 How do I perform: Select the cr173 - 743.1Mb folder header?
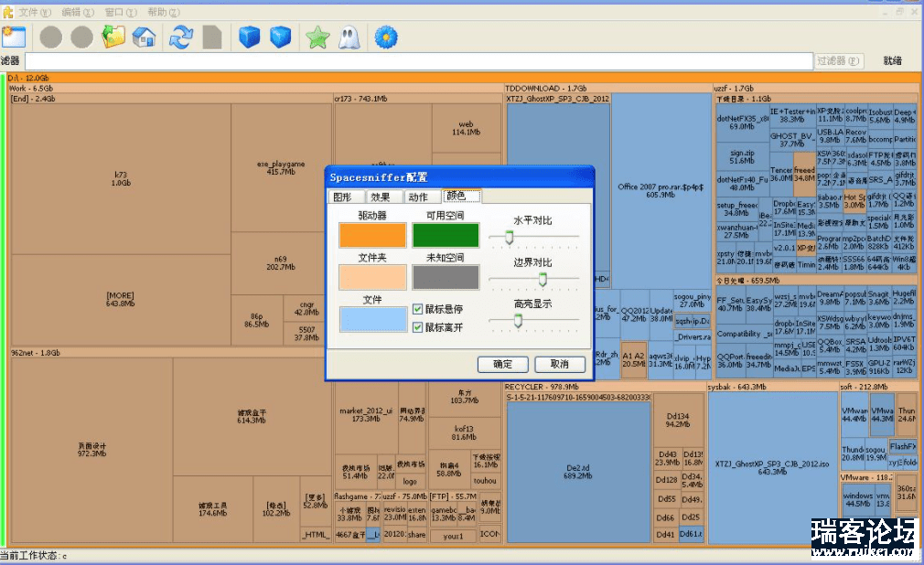click(x=418, y=99)
